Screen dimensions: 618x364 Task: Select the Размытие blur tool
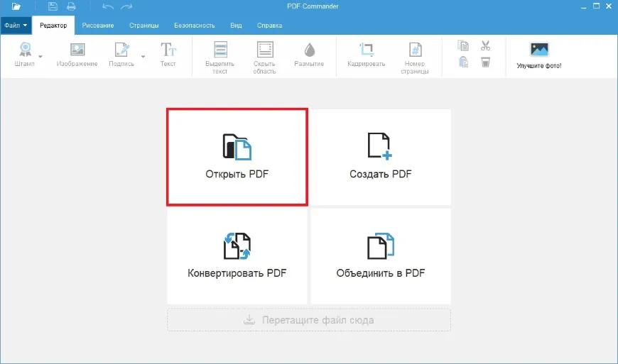tap(309, 55)
